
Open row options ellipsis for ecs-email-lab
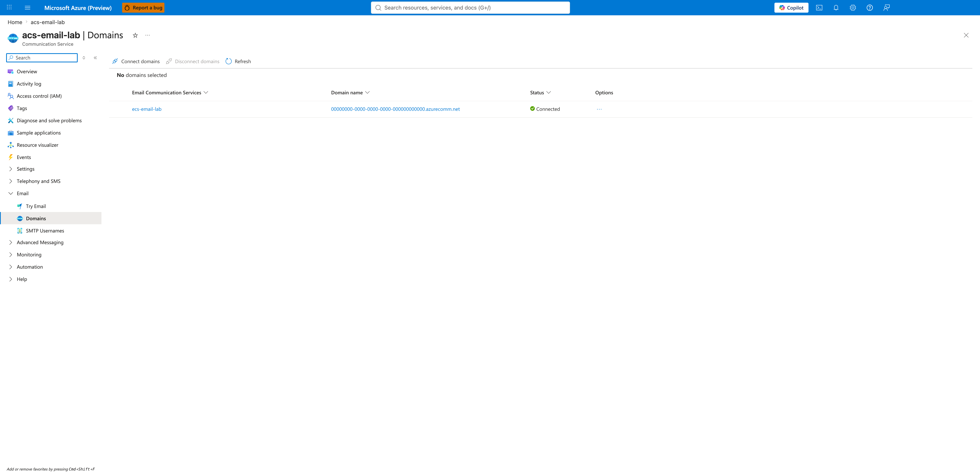(599, 109)
